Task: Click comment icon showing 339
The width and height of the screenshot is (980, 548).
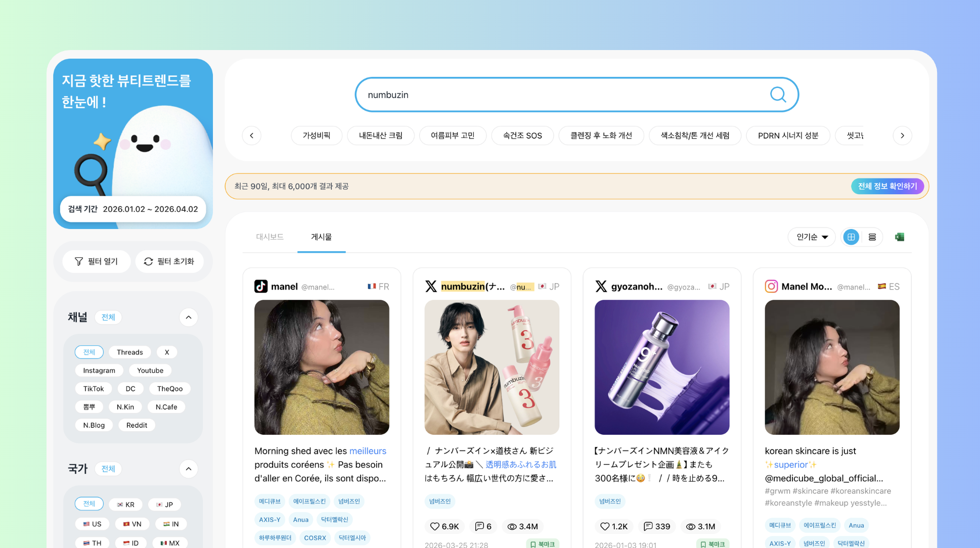Action: point(648,526)
